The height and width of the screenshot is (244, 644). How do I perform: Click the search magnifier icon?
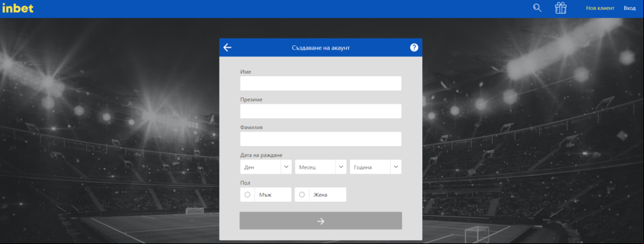(x=537, y=8)
